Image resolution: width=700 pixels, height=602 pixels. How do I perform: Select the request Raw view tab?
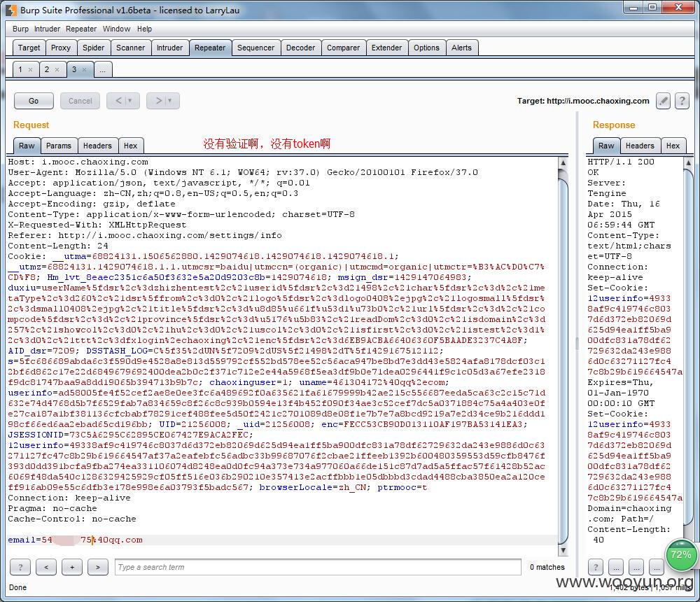[x=27, y=146]
